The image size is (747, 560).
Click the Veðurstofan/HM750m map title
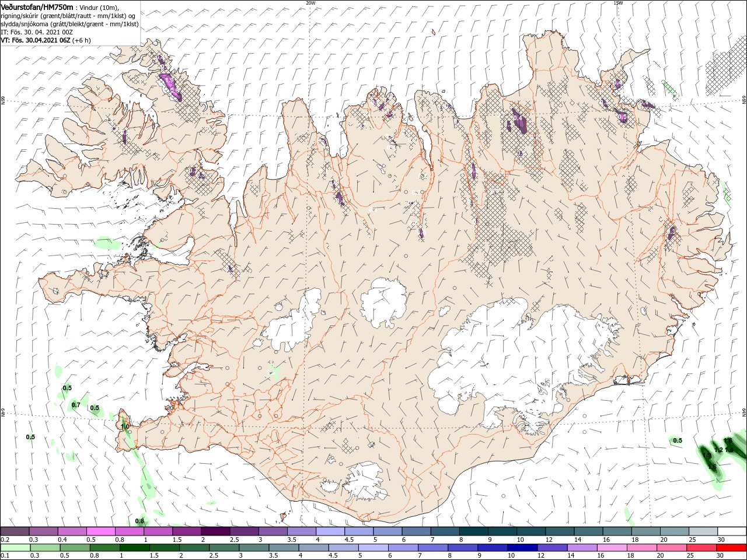tap(37, 6)
